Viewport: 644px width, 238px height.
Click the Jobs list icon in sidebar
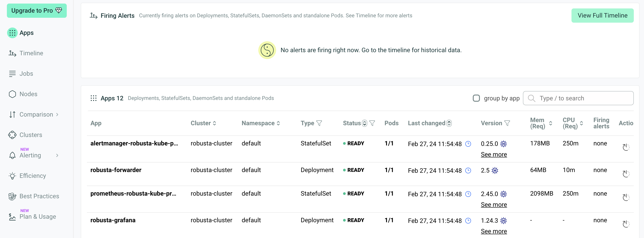(x=12, y=73)
